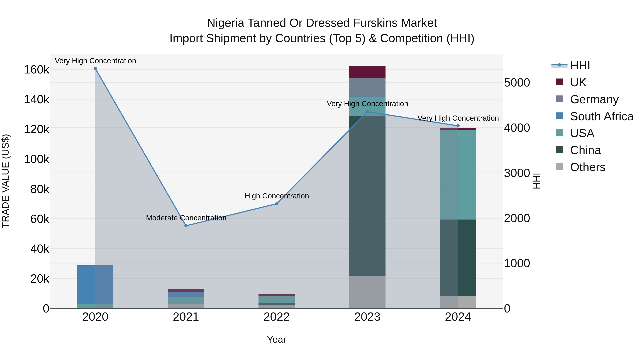Image resolution: width=644 pixels, height=362 pixels.
Task: Click the 20k left axis tick
Action: click(x=40, y=279)
